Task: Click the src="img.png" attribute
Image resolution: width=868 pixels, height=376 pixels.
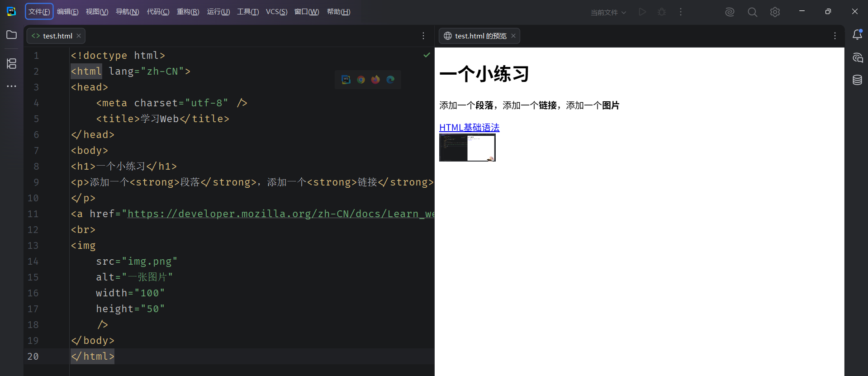Action: [x=137, y=262]
